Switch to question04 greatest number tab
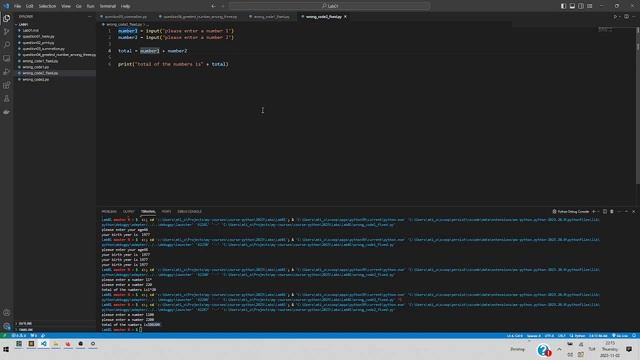The width and height of the screenshot is (640, 360). point(200,17)
